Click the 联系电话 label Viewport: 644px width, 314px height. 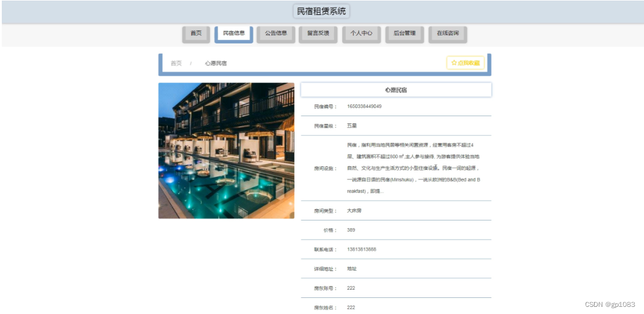point(326,250)
